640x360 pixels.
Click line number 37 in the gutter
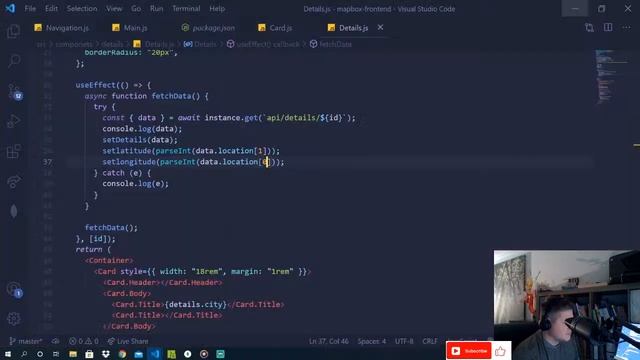48,162
